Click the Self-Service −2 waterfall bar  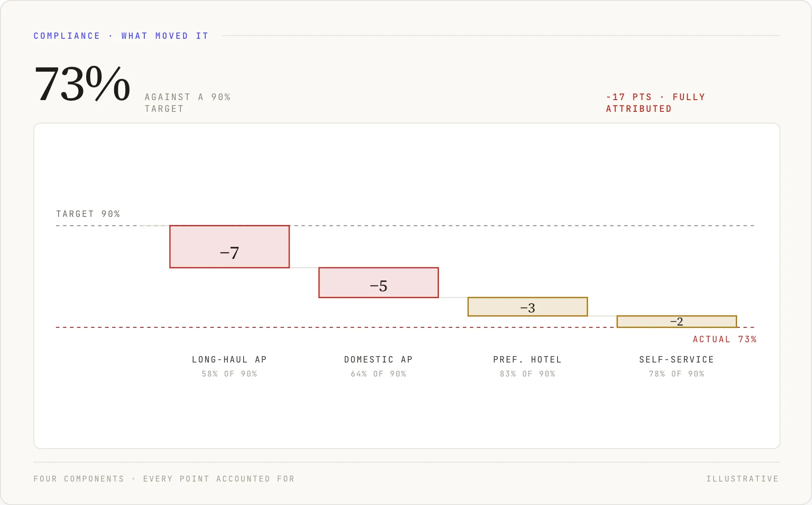click(677, 321)
